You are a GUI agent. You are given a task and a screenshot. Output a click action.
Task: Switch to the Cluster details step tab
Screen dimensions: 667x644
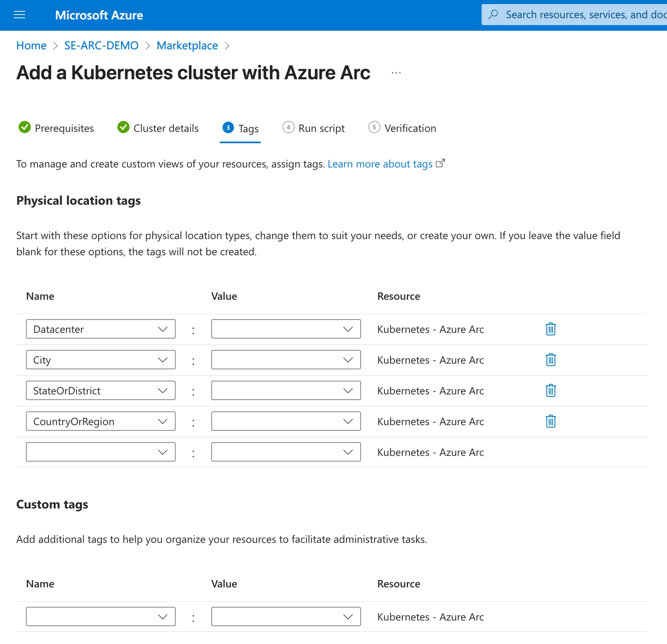(x=158, y=128)
